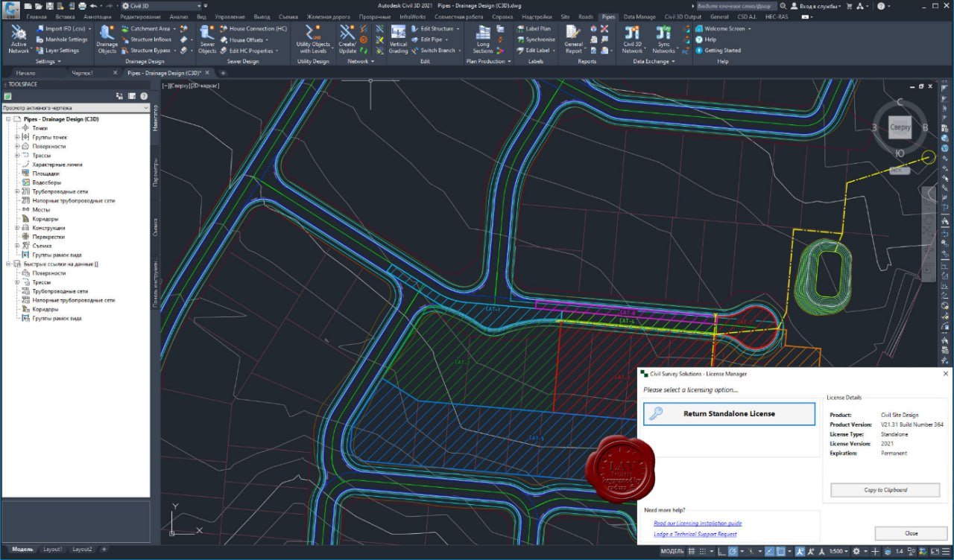954x560 pixels.
Task: Toggle polar tracking in status bar
Action: tap(735, 552)
